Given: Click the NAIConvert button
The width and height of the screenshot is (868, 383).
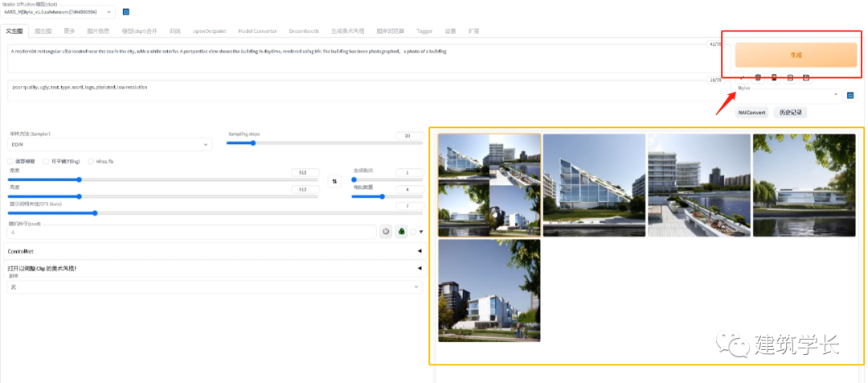Looking at the screenshot, I should pyautogui.click(x=752, y=113).
